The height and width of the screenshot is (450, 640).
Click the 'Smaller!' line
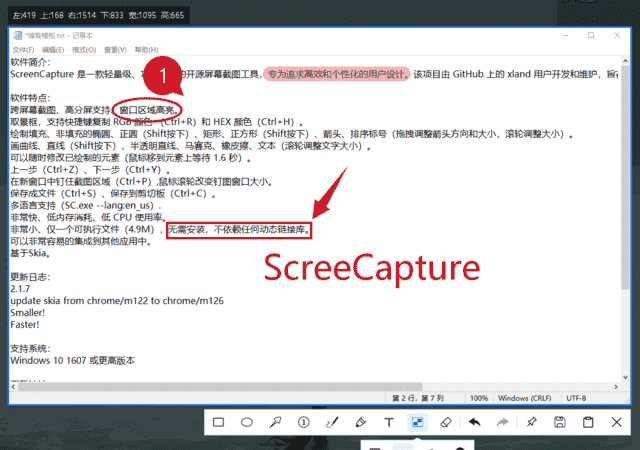(x=27, y=313)
